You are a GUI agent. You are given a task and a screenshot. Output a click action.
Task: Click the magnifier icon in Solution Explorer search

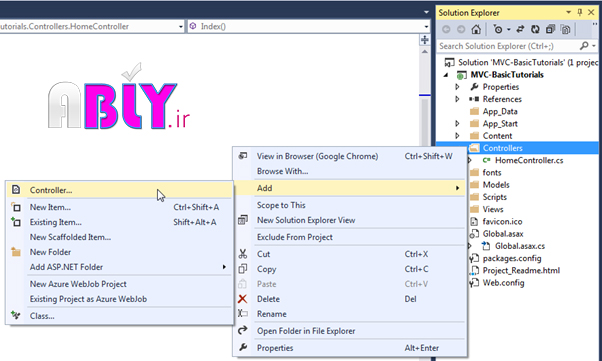coord(584,46)
